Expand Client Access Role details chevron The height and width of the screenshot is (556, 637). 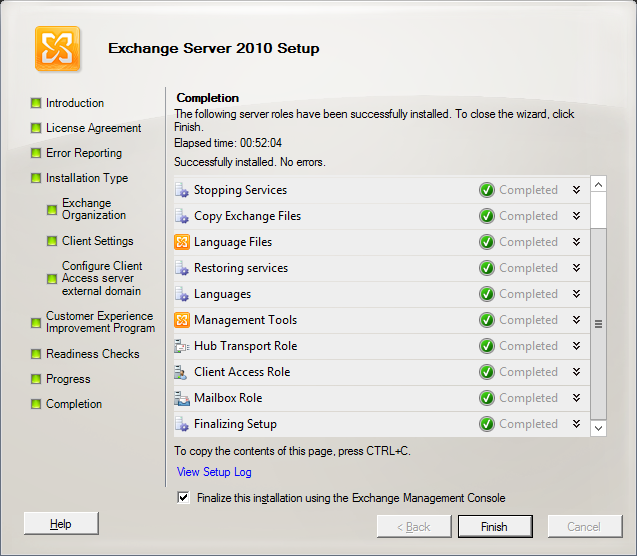pos(576,372)
